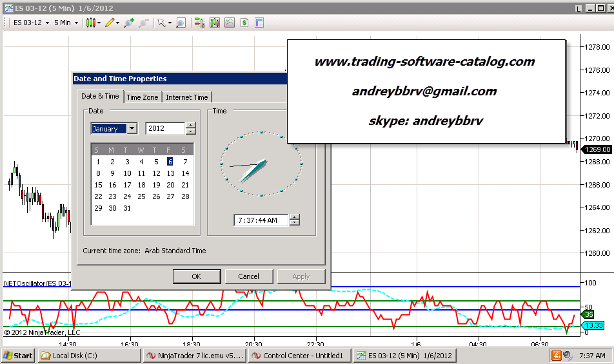
Task: Open the chart trader icon
Action: tap(199, 23)
